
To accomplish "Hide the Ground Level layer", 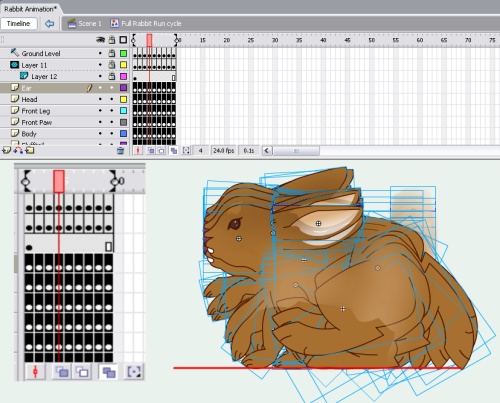I will [x=100, y=53].
